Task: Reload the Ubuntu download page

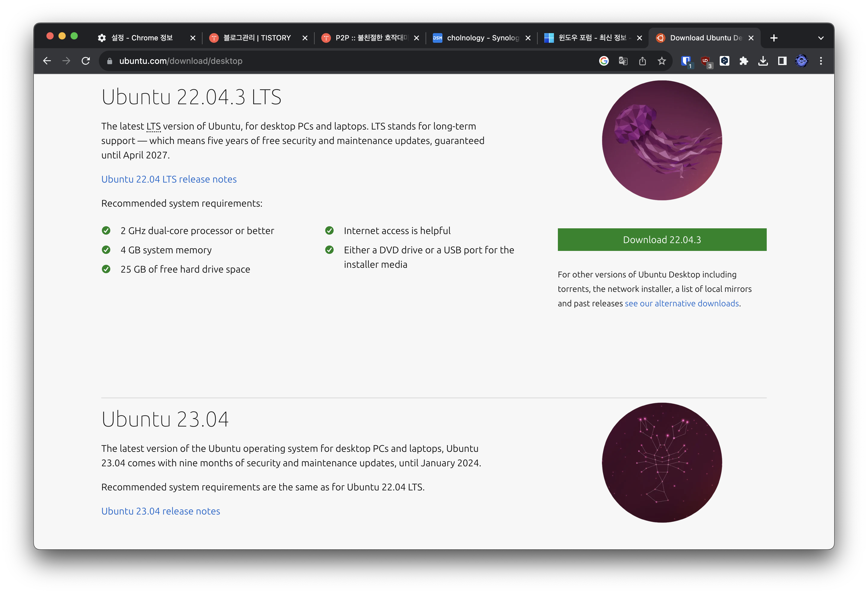Action: point(86,61)
